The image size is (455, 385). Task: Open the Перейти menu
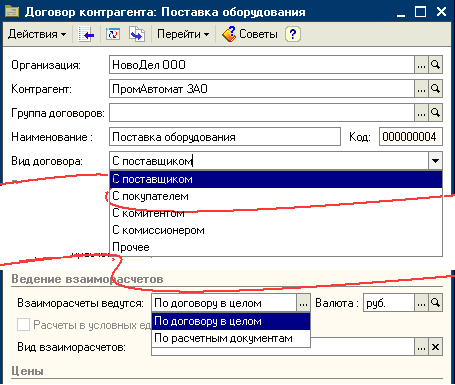point(183,34)
